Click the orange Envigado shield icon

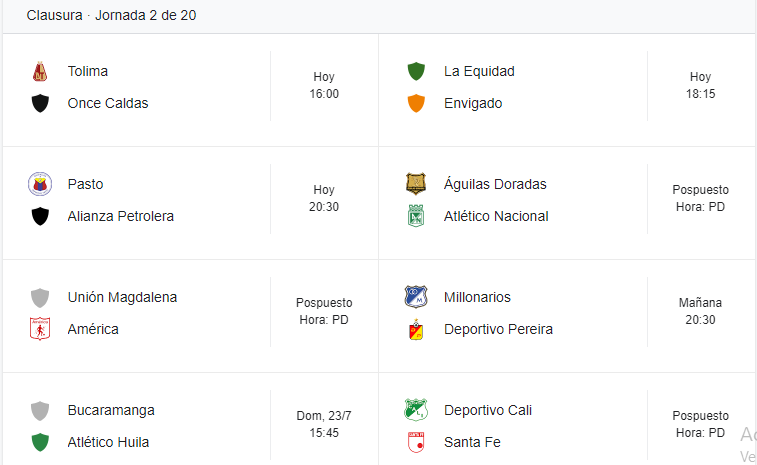coord(416,103)
